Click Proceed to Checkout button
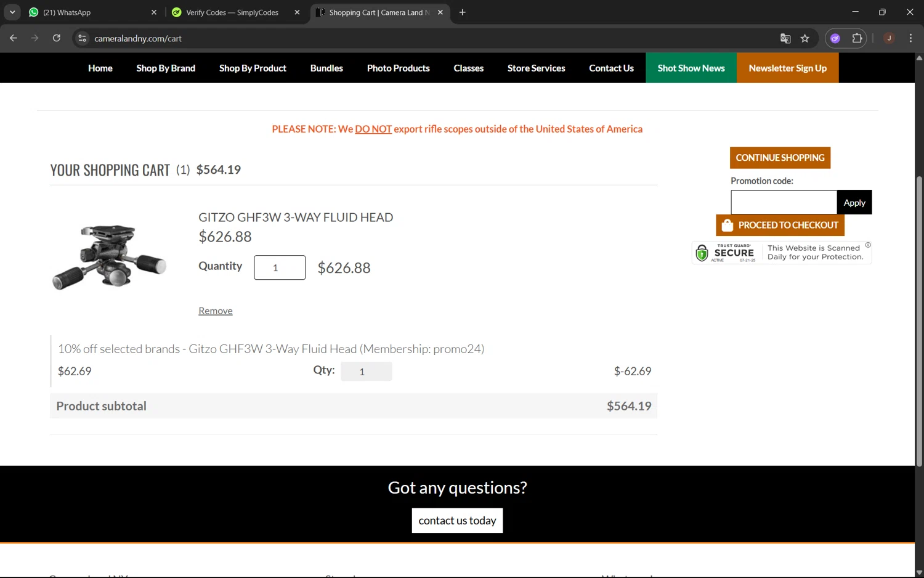The width and height of the screenshot is (924, 578). (x=780, y=225)
